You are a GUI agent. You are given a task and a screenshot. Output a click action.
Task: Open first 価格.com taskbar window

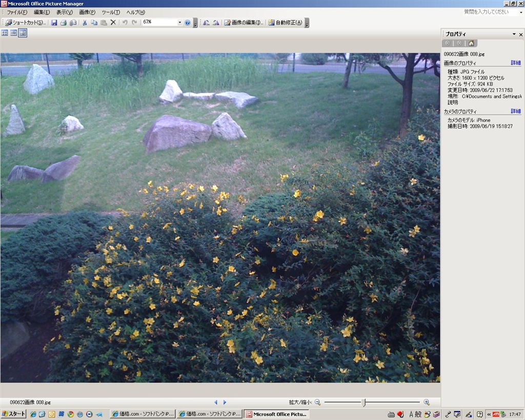pyautogui.click(x=143, y=414)
